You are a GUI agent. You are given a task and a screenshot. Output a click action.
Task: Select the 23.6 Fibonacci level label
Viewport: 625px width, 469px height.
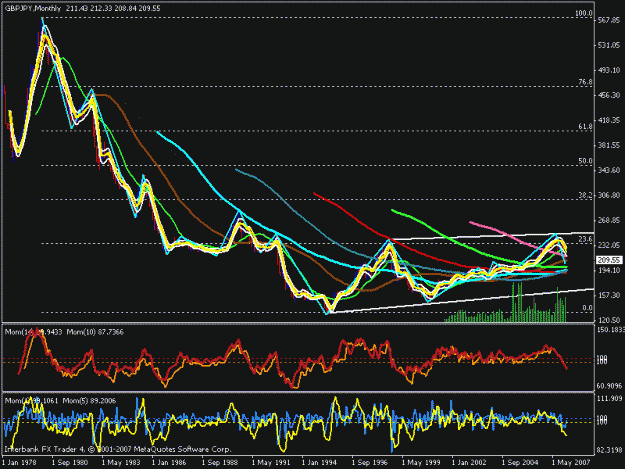[x=585, y=239]
